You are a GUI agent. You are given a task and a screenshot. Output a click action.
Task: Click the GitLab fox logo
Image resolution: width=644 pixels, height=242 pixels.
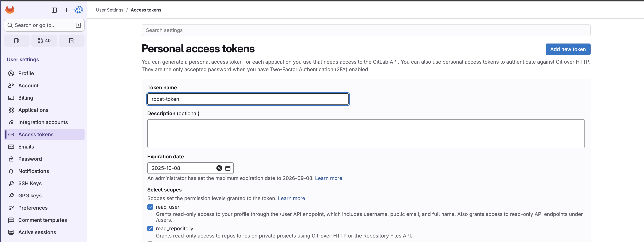pyautogui.click(x=10, y=10)
